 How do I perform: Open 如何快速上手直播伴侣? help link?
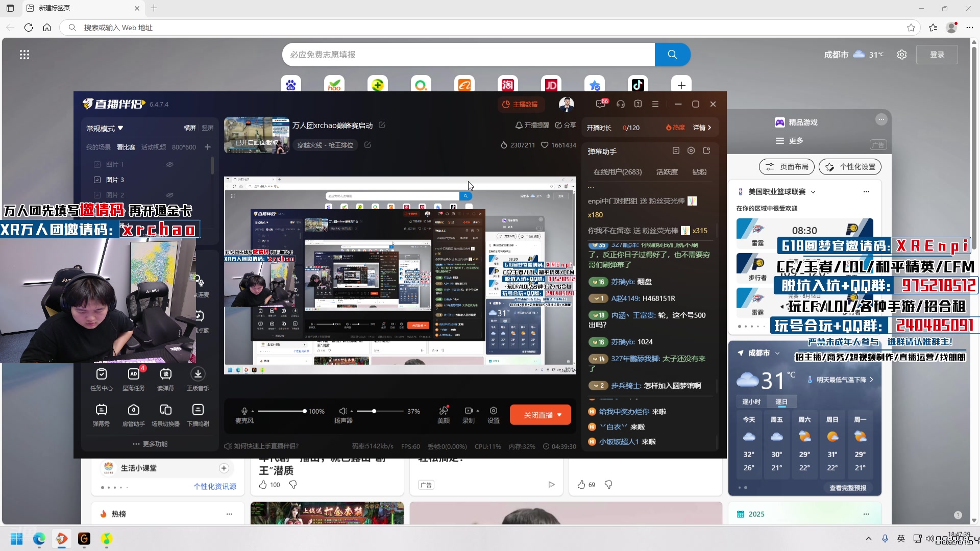pyautogui.click(x=261, y=446)
